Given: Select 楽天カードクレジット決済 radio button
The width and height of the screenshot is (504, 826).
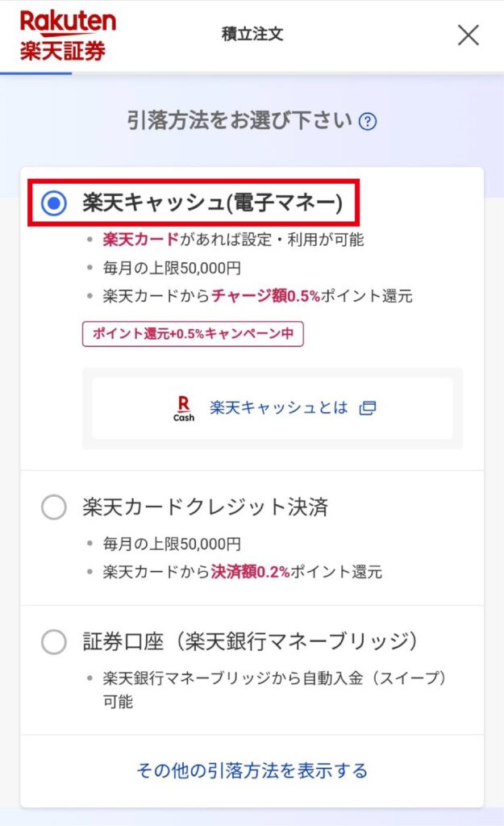Looking at the screenshot, I should (54, 507).
